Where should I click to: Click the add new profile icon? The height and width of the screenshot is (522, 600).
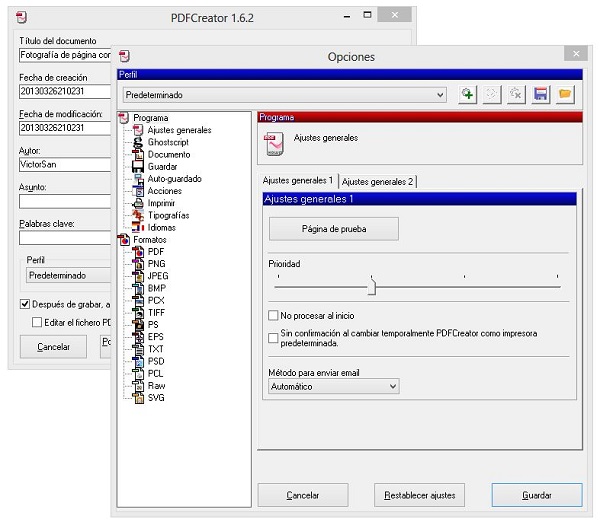pos(467,94)
